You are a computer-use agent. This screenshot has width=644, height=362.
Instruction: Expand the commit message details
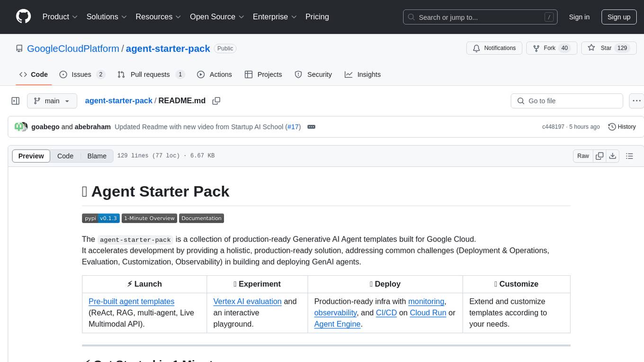tap(312, 127)
